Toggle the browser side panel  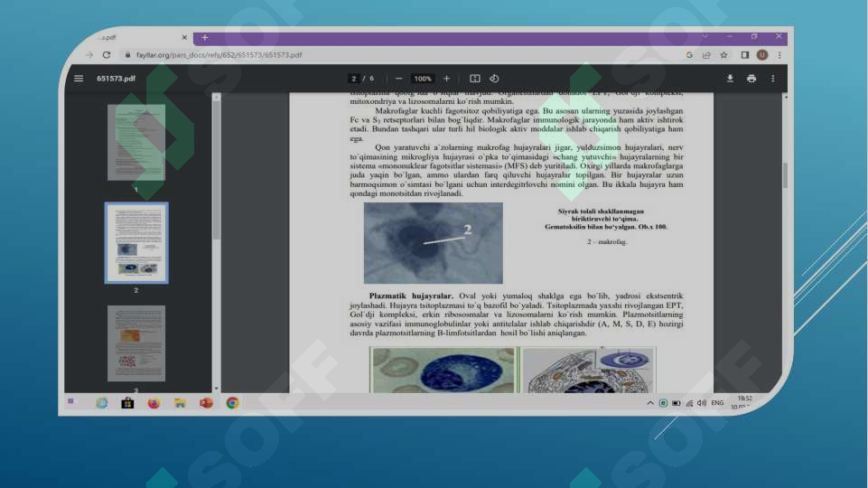744,55
